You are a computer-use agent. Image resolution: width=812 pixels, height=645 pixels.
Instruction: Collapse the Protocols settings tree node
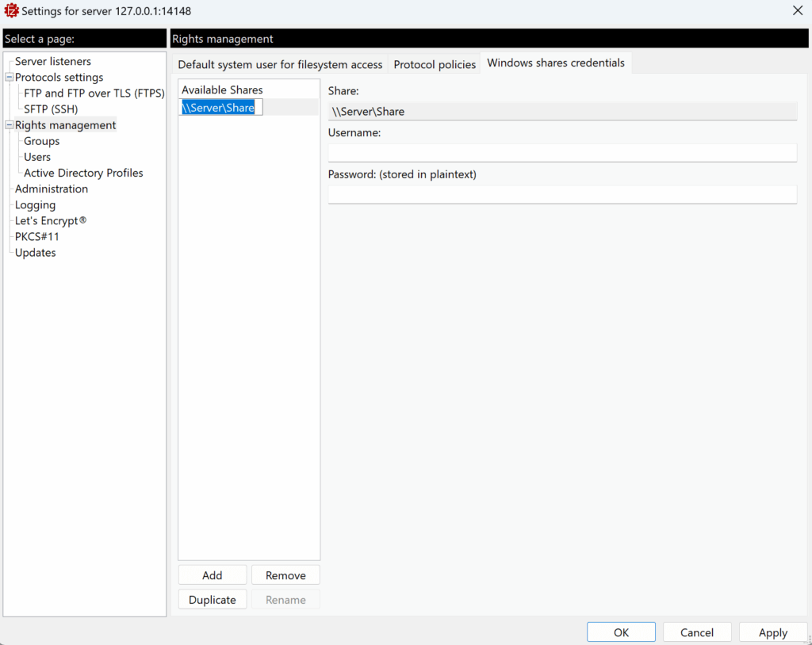pos(10,78)
